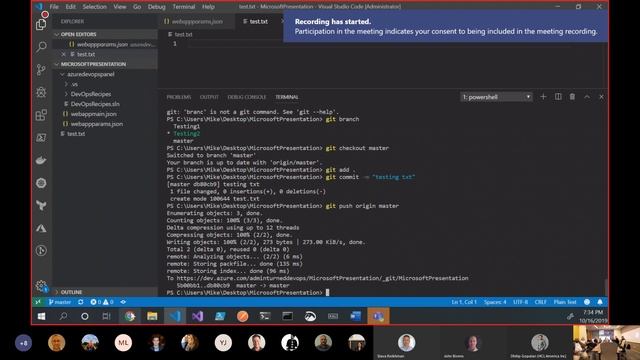The image size is (640, 360).
Task: Open DevOpsRecipes.sln in explorer tree
Action: tap(95, 104)
